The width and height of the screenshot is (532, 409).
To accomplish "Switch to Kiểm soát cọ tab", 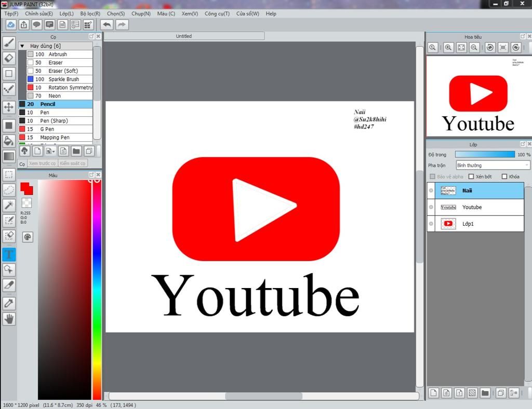I will pos(73,163).
